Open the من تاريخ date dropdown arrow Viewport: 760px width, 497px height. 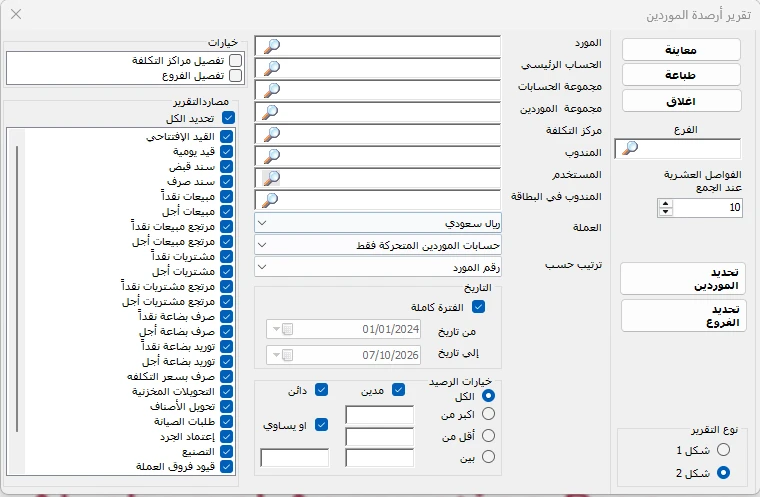coord(276,329)
